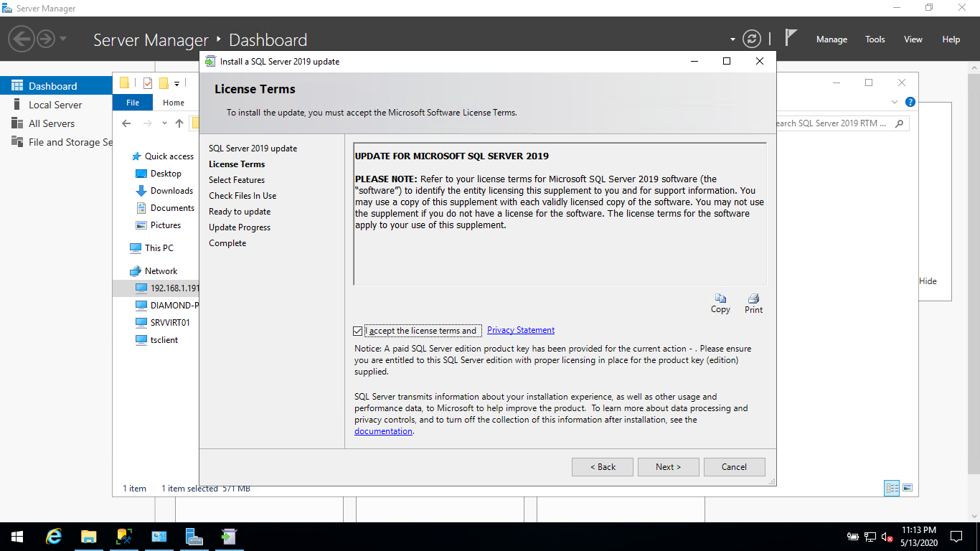Open the documentation link

point(383,431)
